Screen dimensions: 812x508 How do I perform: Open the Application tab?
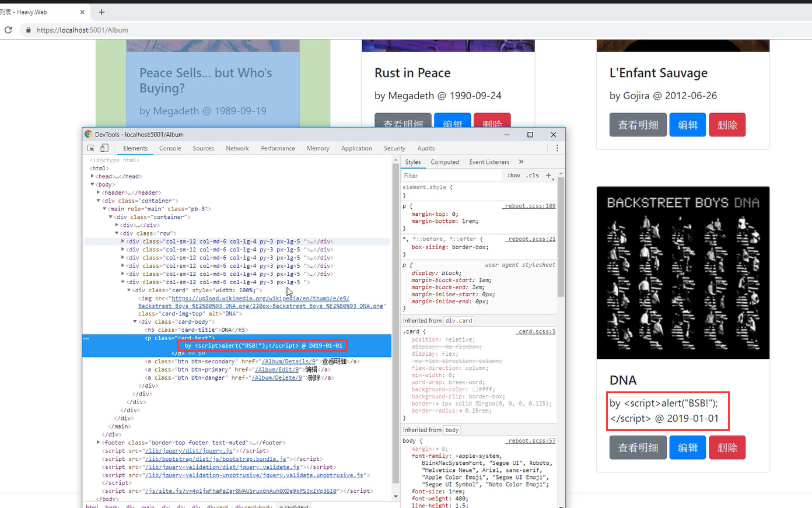pyautogui.click(x=356, y=148)
